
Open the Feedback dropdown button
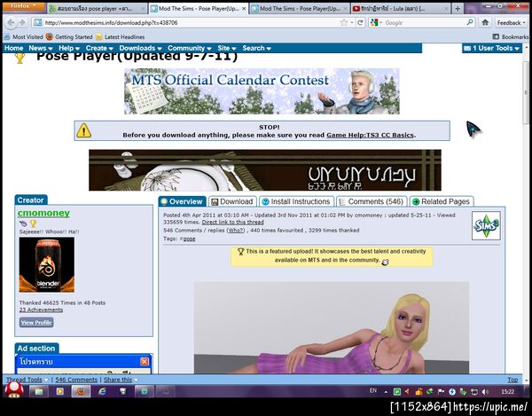coord(511,23)
